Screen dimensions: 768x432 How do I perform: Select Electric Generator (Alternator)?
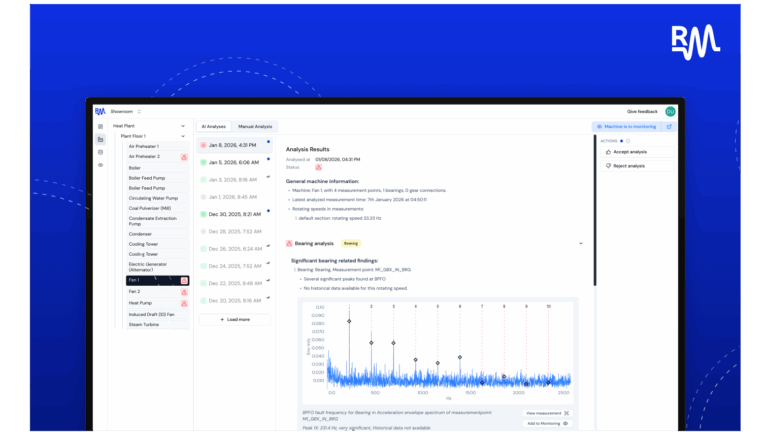pos(158,267)
